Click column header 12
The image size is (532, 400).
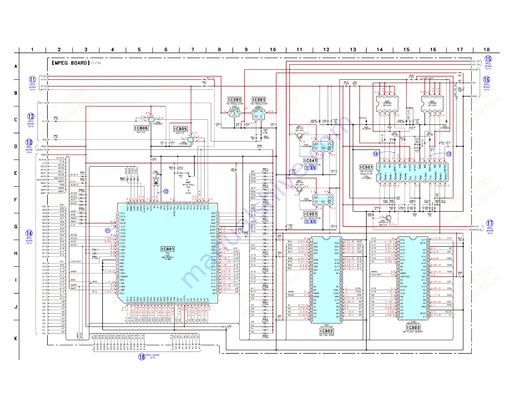[326, 50]
